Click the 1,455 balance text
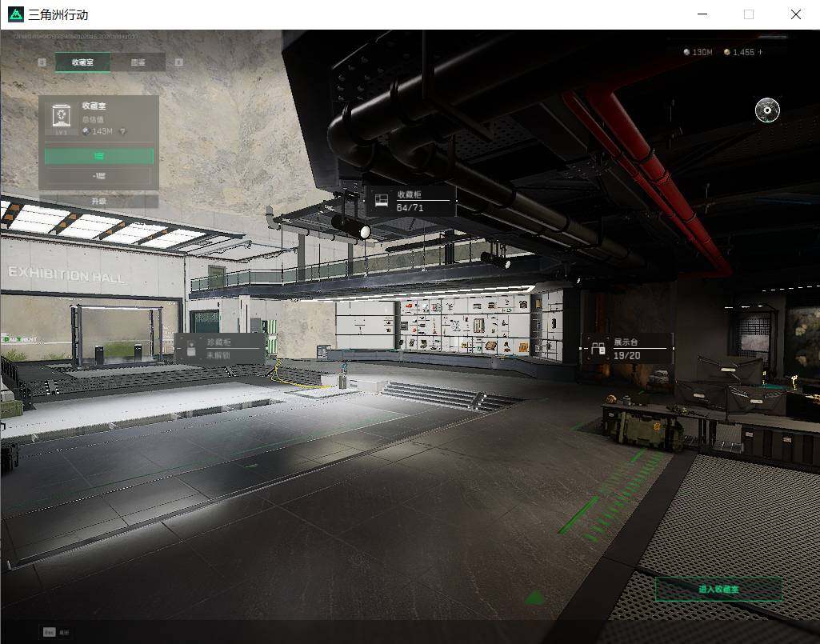 coord(744,52)
